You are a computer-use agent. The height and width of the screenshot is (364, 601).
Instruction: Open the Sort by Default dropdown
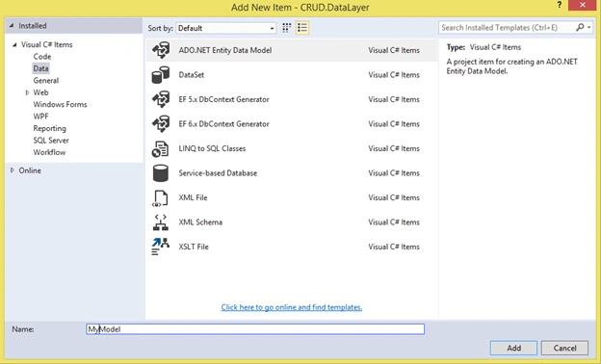(x=226, y=28)
